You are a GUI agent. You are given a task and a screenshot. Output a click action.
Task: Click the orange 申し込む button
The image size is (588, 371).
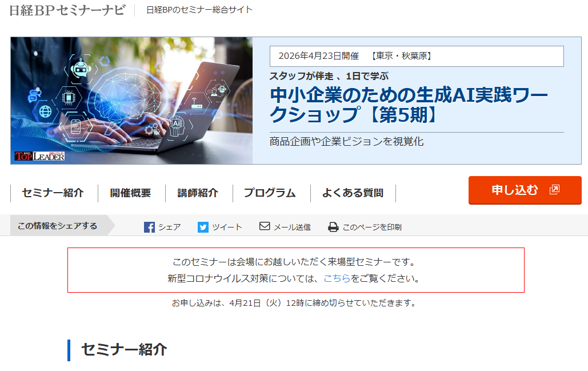pyautogui.click(x=525, y=190)
